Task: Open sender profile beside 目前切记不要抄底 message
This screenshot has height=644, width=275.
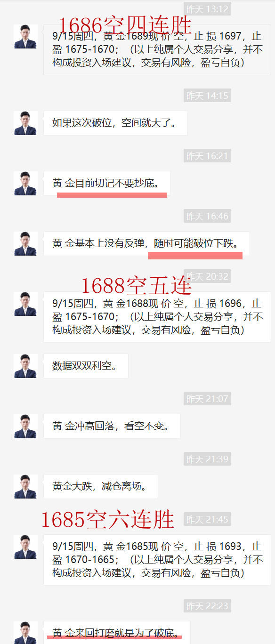Action: (x=25, y=183)
